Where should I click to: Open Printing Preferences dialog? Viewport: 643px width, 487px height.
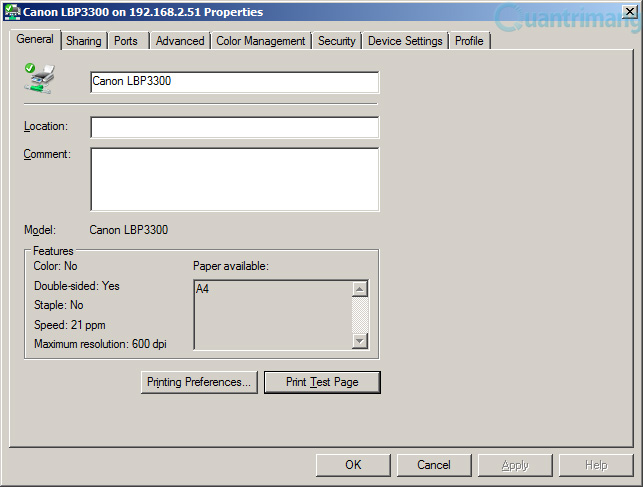pyautogui.click(x=199, y=382)
